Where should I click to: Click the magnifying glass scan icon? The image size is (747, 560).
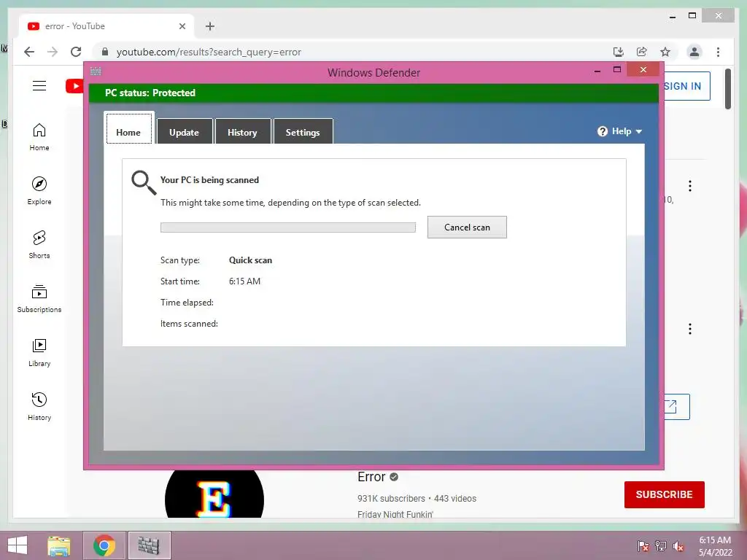[x=144, y=182]
